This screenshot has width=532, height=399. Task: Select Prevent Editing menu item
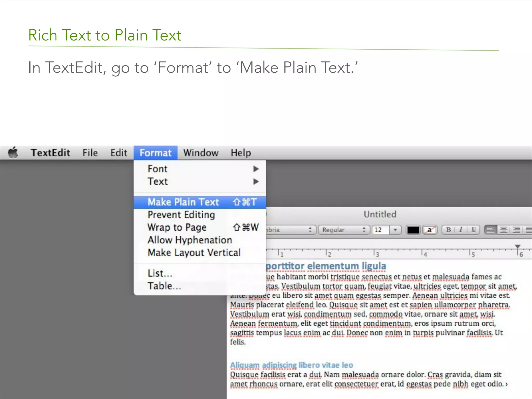coord(181,215)
